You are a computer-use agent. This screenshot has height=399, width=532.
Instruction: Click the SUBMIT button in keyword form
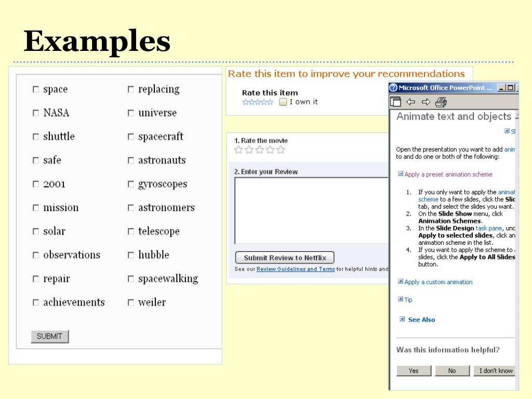point(49,336)
